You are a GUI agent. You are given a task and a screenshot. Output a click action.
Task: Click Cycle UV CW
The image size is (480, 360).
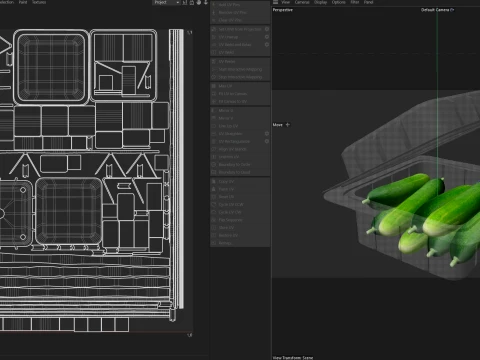[x=240, y=212]
